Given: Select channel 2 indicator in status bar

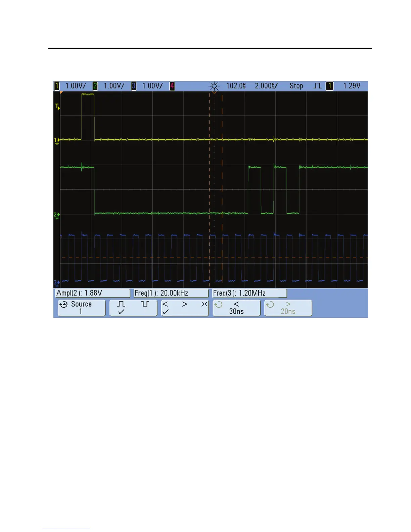Looking at the screenshot, I should [x=95, y=86].
